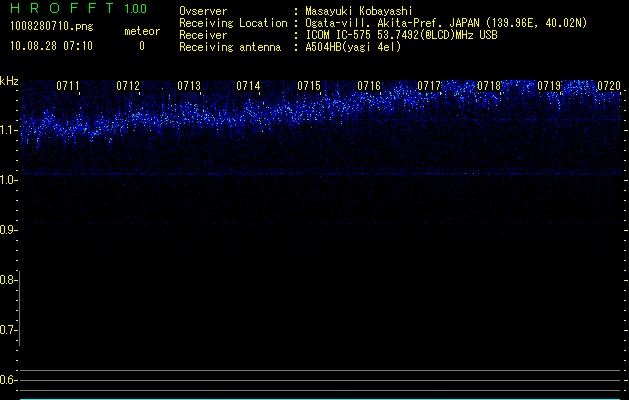Screen dimensions: 629x400
Task: Click the A504HB(yagi 4el) antenna text
Action: coord(353,47)
